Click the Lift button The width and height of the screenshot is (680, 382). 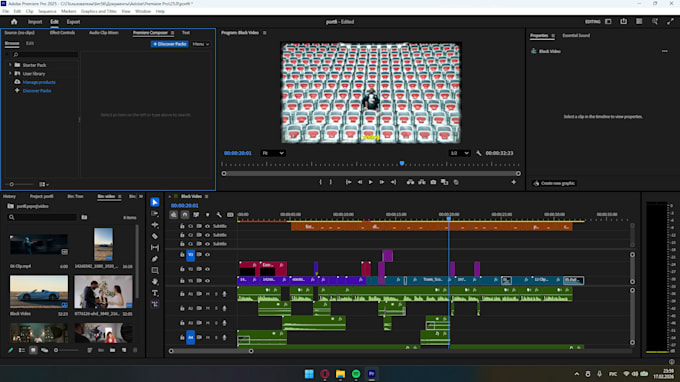click(x=410, y=182)
